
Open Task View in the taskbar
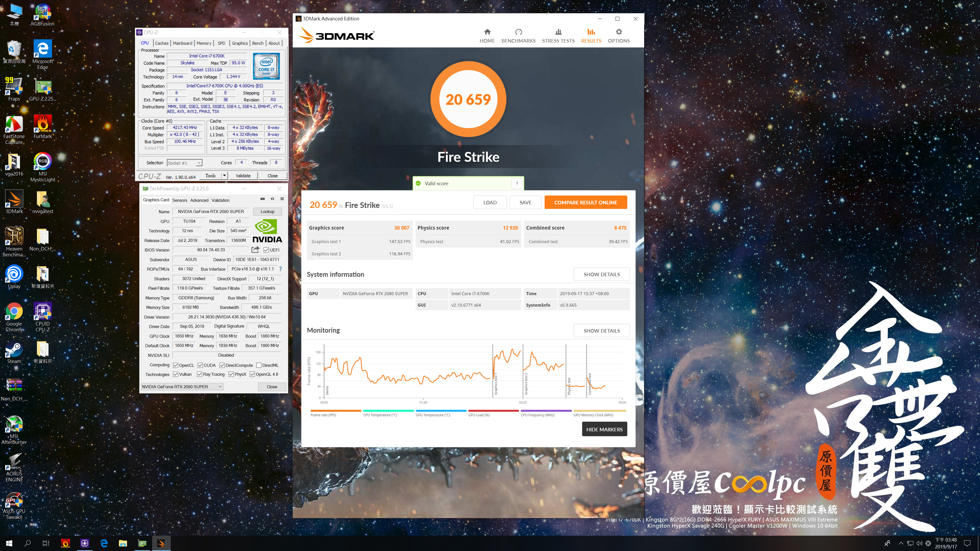click(46, 543)
